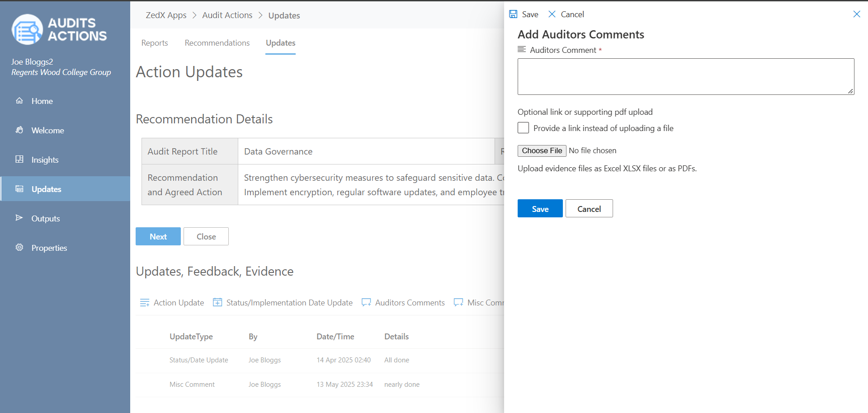
Task: Click the Properties gear icon
Action: tap(19, 247)
